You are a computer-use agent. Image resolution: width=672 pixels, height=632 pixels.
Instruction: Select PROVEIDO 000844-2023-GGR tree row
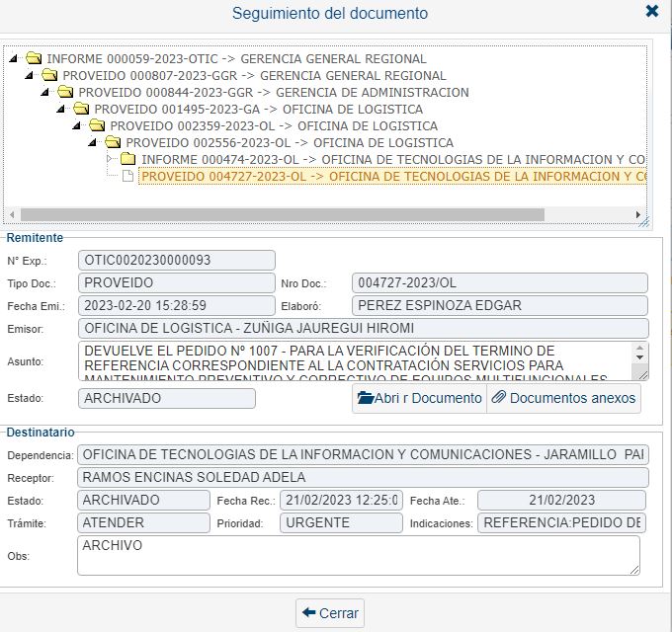pyautogui.click(x=274, y=93)
